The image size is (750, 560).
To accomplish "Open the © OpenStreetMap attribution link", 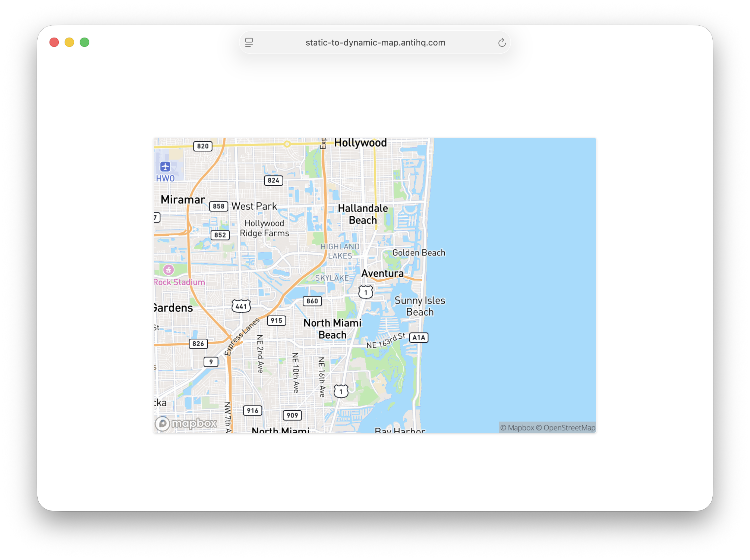I will 565,427.
